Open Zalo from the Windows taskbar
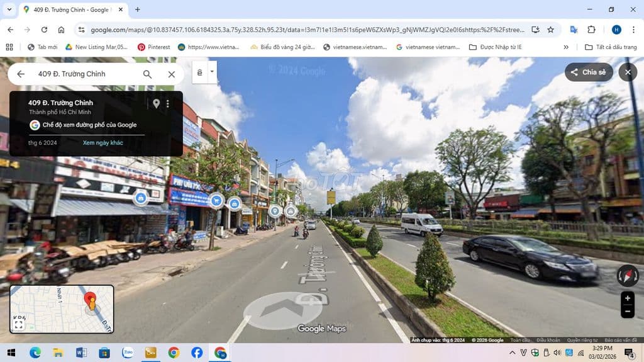Image resolution: width=644 pixels, height=362 pixels. 128,353
